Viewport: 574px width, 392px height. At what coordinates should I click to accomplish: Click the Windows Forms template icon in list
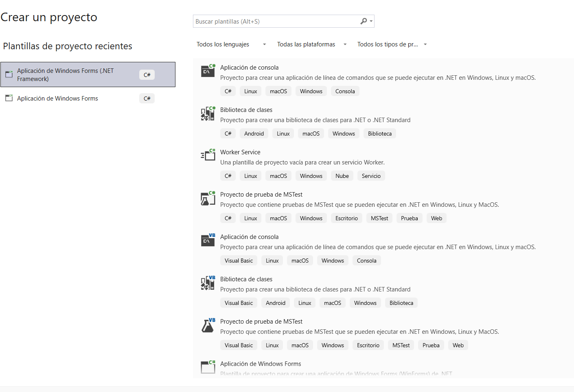(x=208, y=367)
